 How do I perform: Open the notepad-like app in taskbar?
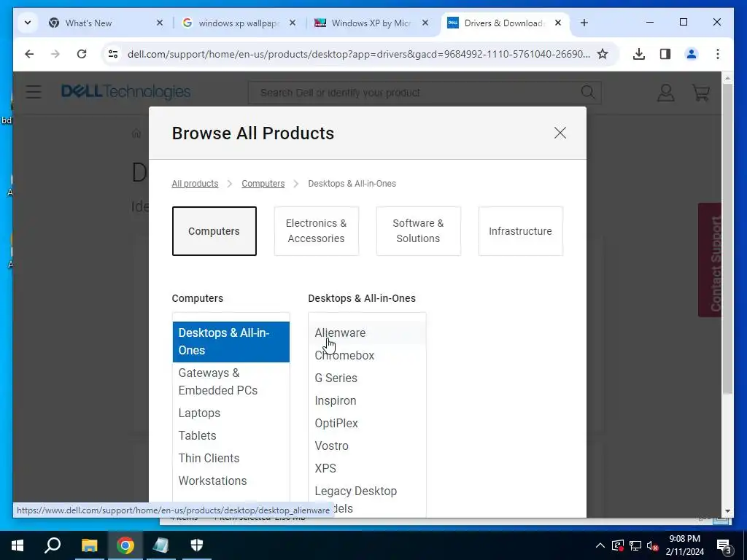(160, 545)
